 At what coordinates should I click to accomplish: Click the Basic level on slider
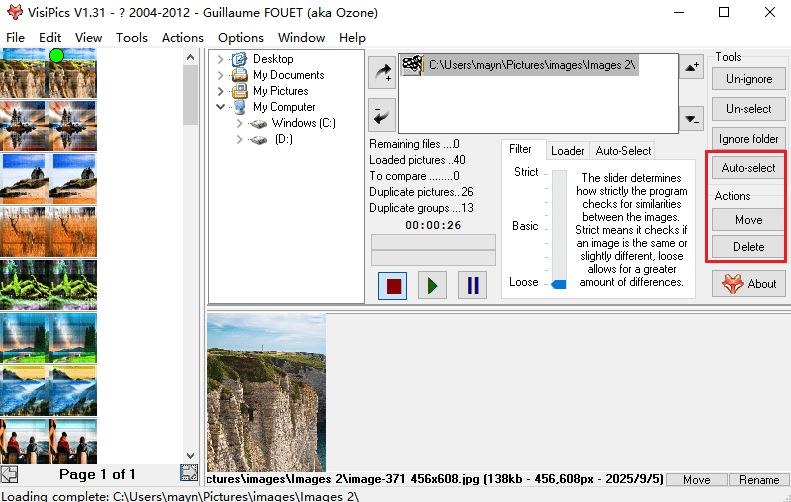[x=525, y=226]
